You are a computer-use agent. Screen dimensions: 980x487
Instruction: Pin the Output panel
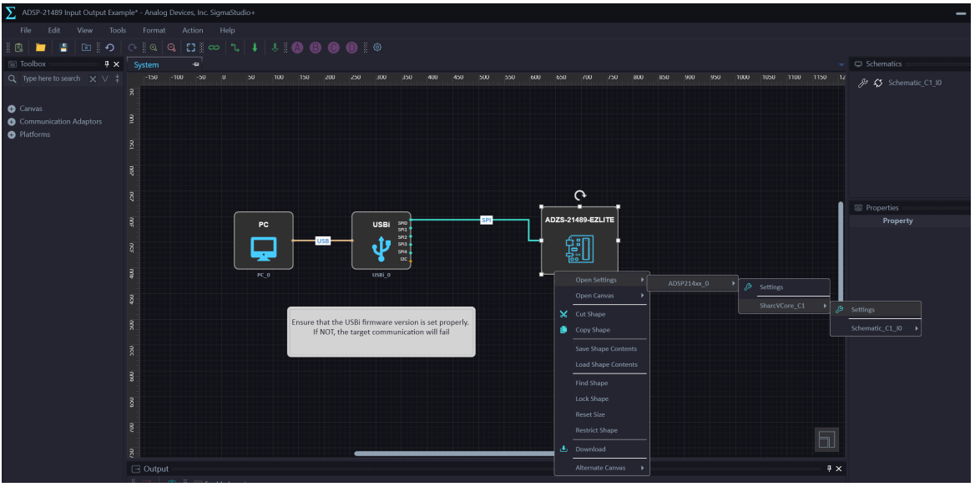coord(830,469)
